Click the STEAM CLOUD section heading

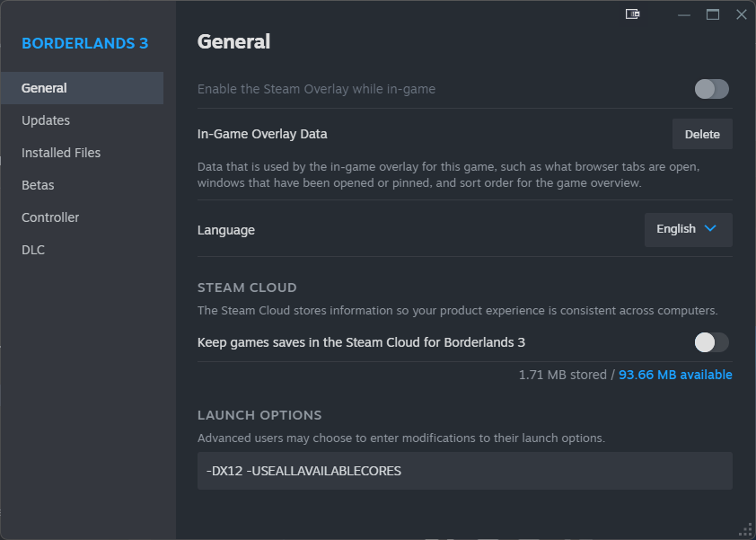coord(247,288)
